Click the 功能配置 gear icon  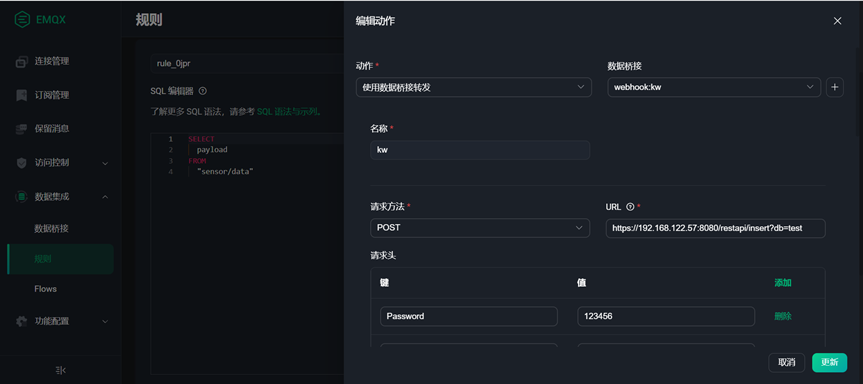coord(21,321)
